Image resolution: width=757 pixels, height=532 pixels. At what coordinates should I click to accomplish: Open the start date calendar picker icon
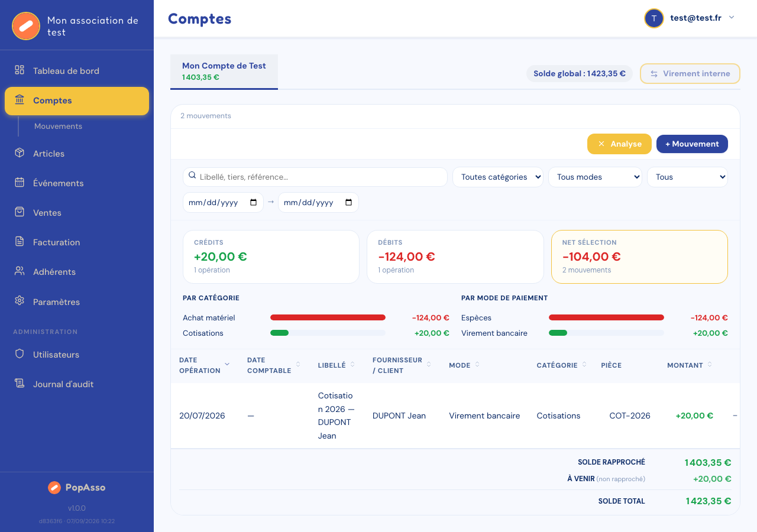point(254,202)
